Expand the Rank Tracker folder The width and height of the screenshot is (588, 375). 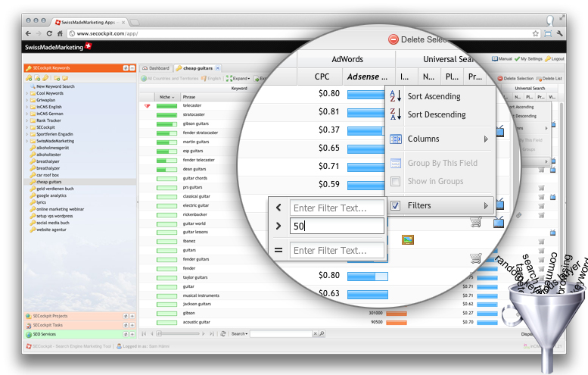point(27,120)
